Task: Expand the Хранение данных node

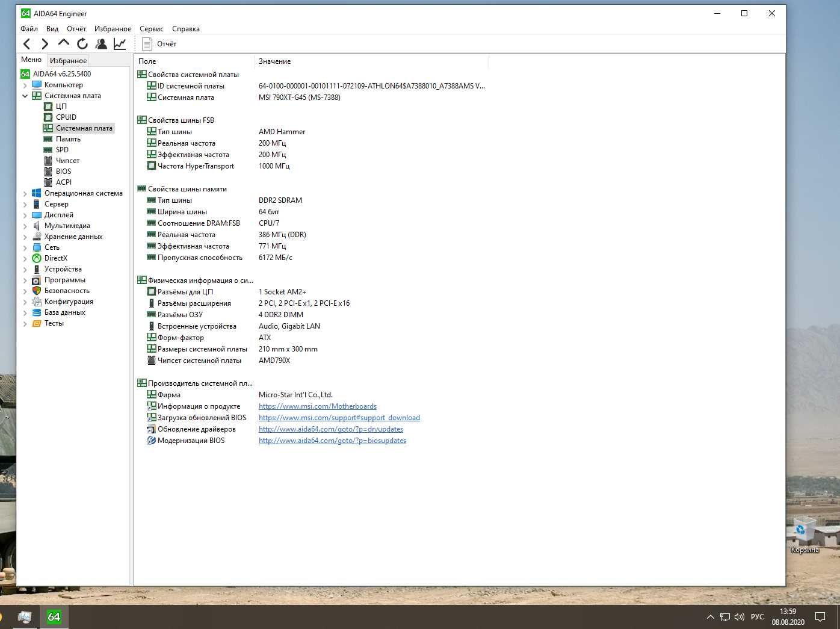Action: click(25, 237)
